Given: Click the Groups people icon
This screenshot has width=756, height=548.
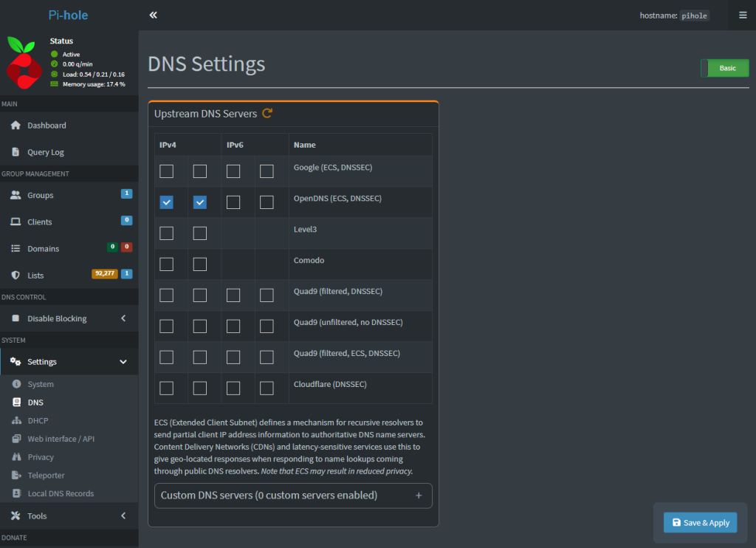Looking at the screenshot, I should (x=16, y=195).
